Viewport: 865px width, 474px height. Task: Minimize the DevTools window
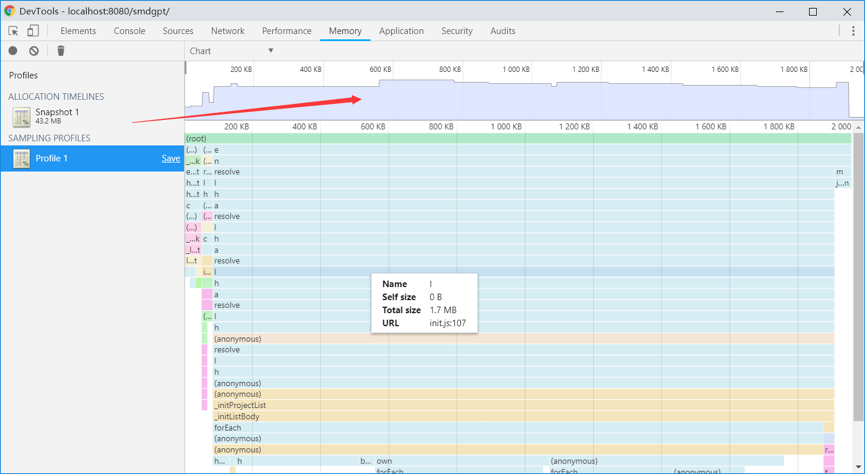click(779, 12)
